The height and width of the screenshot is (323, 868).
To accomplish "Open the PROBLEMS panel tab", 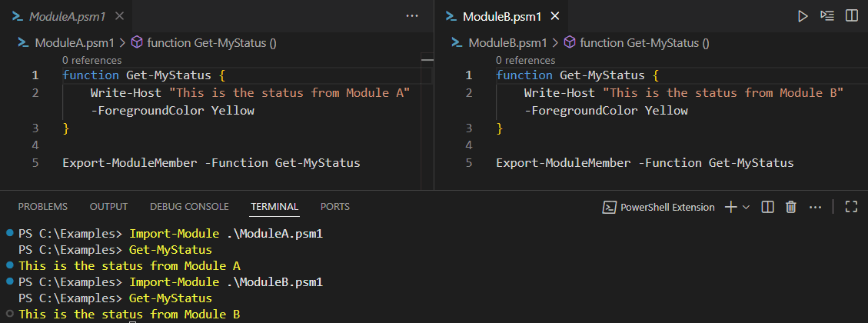I will (x=42, y=207).
